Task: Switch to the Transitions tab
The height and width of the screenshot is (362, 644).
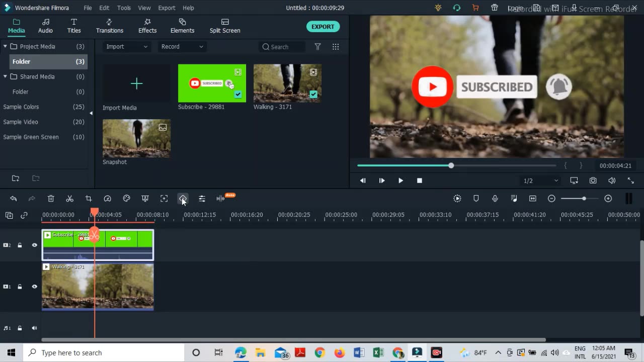Action: click(x=110, y=26)
